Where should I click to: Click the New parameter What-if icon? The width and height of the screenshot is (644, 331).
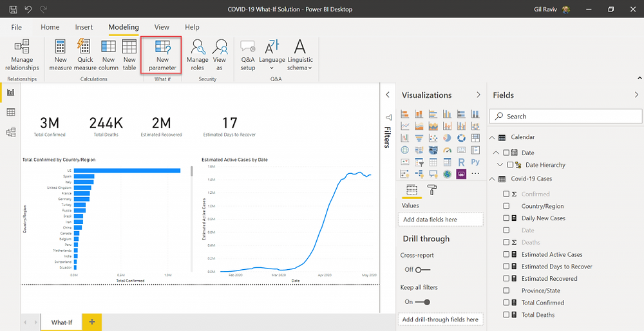pos(162,55)
